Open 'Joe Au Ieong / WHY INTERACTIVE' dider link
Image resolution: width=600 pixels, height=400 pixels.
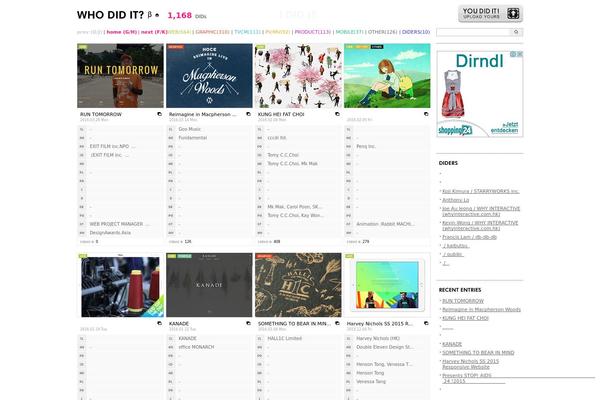(481, 211)
